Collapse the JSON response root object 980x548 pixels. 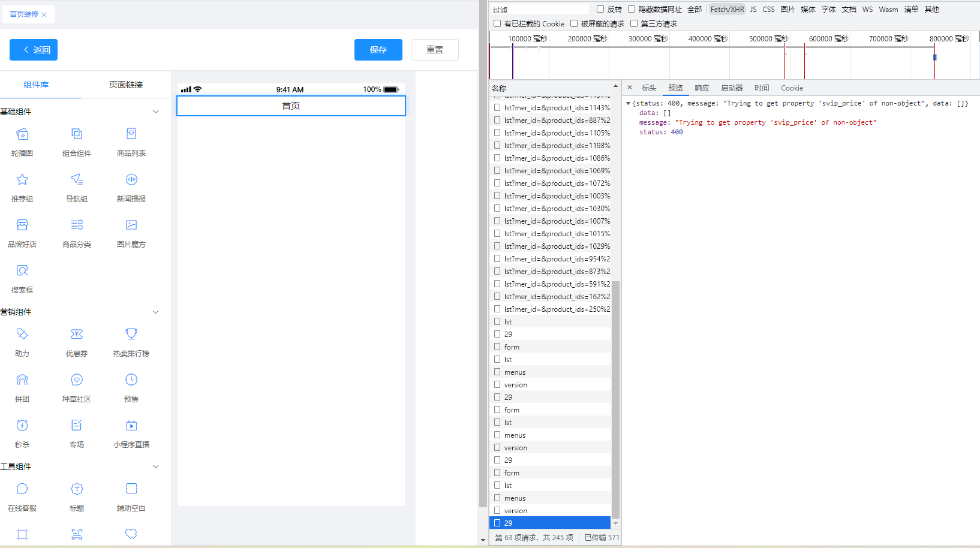(628, 104)
